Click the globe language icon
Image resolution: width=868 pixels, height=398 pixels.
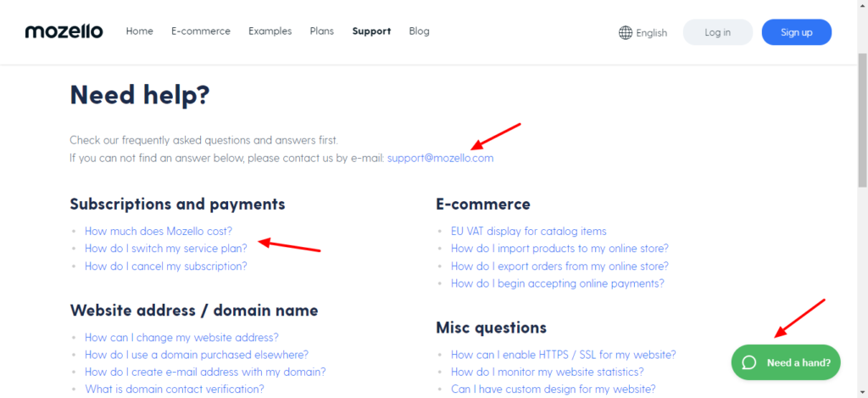tap(626, 33)
